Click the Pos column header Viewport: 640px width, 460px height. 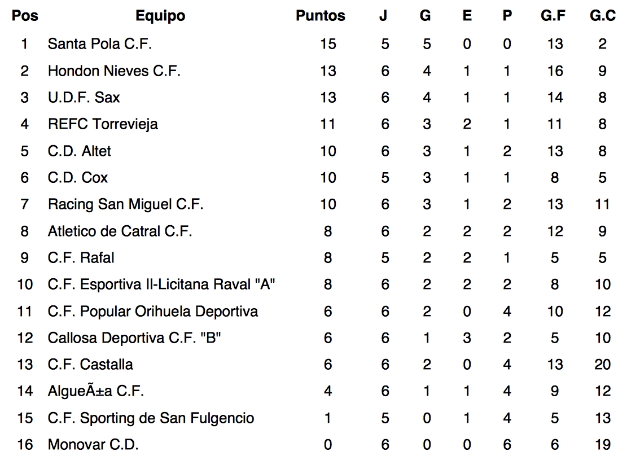click(24, 16)
